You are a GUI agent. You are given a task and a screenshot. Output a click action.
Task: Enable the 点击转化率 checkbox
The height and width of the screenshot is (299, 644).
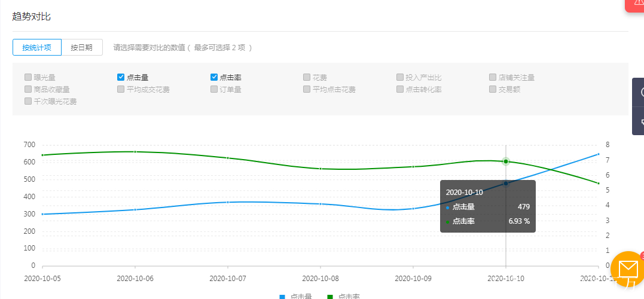[x=399, y=89]
